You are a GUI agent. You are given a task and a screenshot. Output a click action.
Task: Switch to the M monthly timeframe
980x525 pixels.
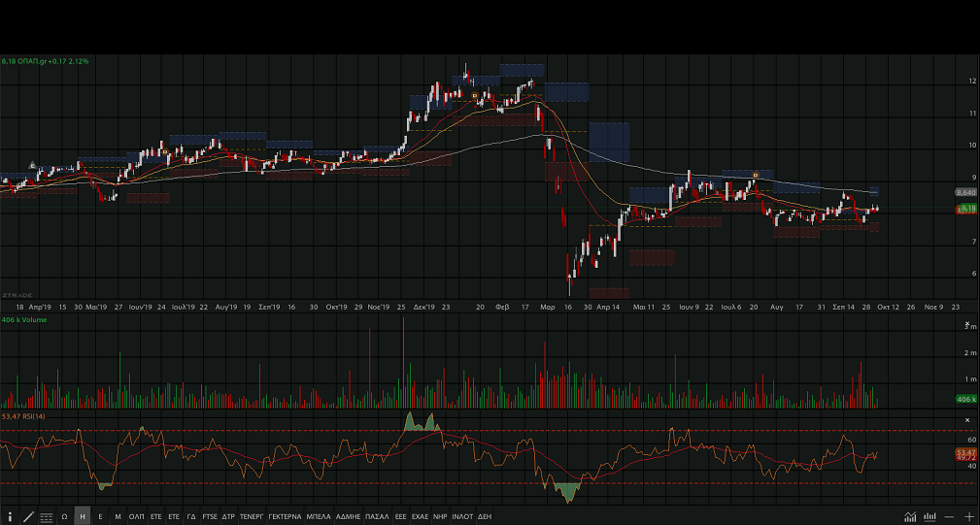(118, 517)
